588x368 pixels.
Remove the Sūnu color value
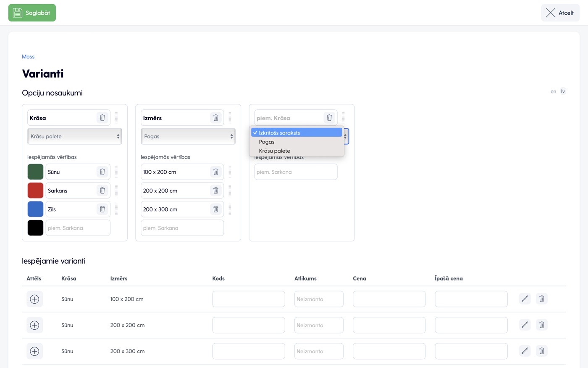click(x=102, y=172)
